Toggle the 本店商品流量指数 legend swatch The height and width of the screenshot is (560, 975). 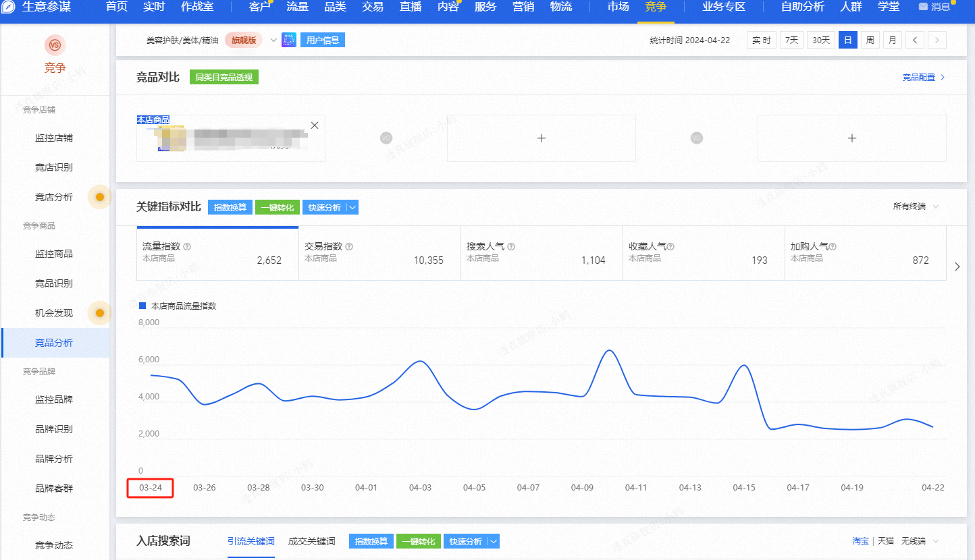point(142,306)
